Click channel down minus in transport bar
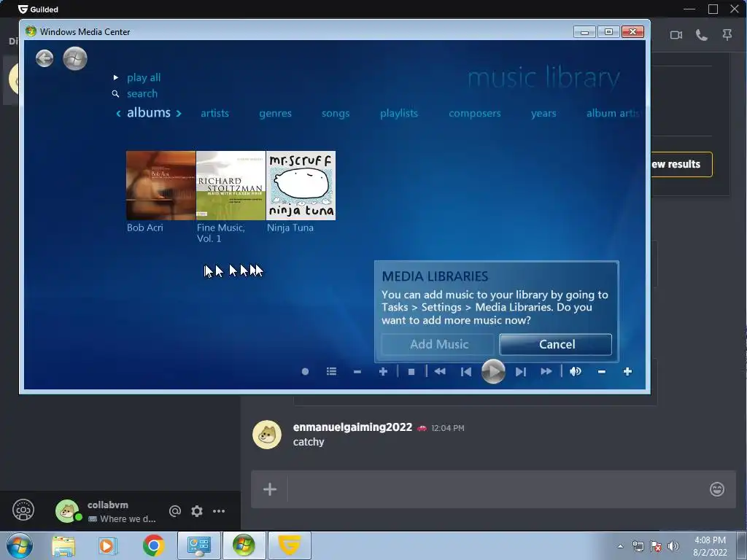 (x=357, y=371)
